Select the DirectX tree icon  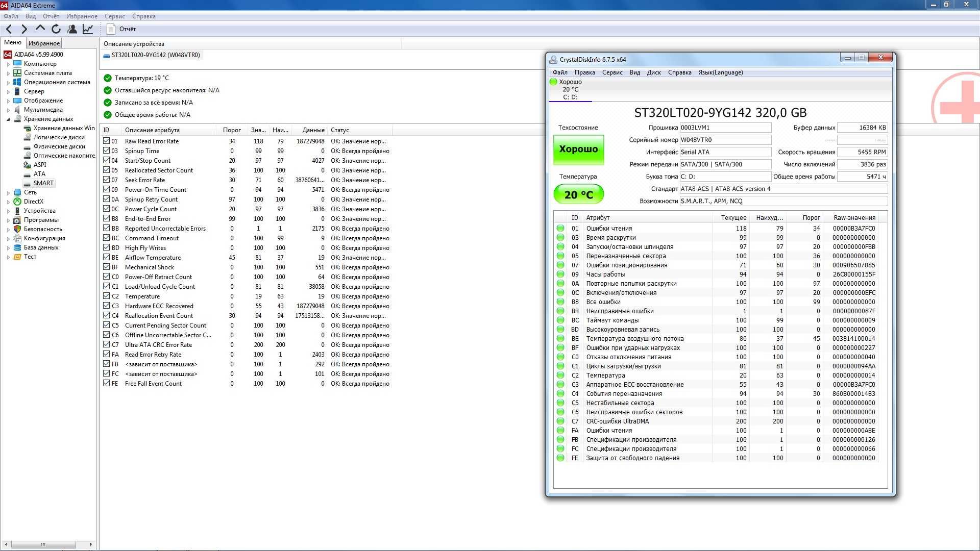click(x=17, y=202)
